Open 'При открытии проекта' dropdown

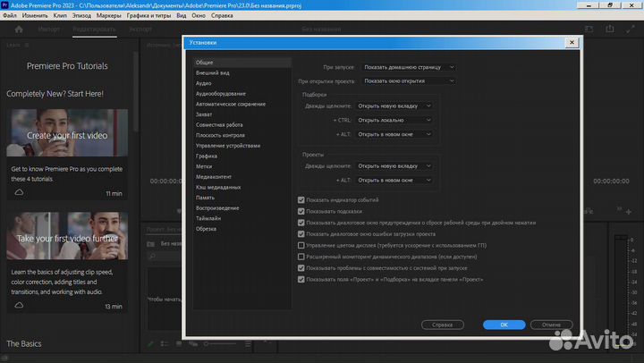pyautogui.click(x=409, y=80)
